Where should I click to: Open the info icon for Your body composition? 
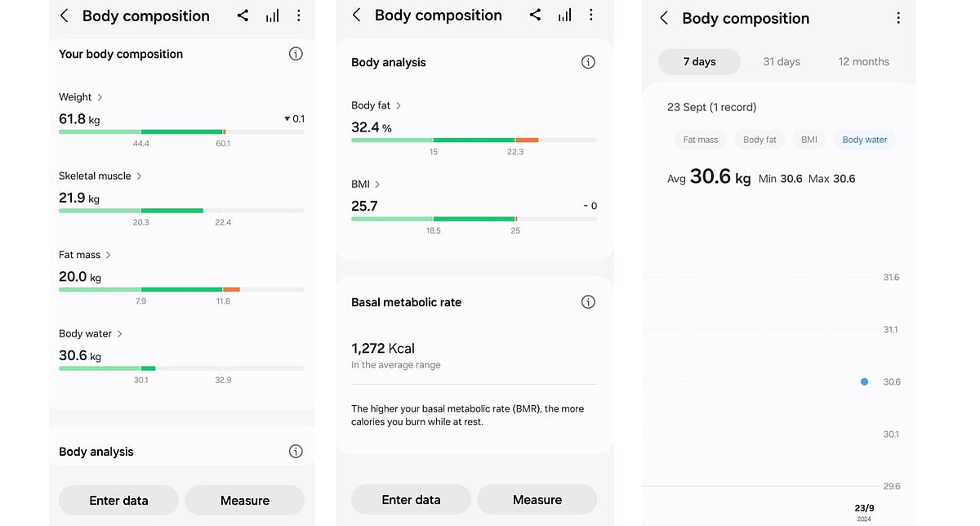(296, 53)
